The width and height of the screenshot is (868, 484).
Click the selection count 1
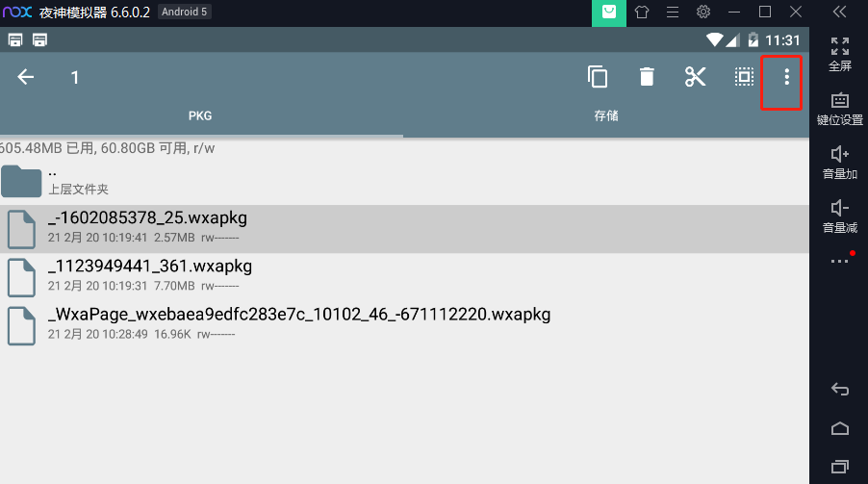coord(75,77)
